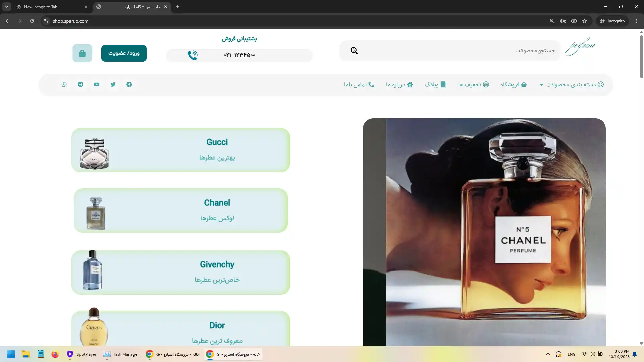
Task: Open the Twitter social icon
Action: [x=113, y=85]
